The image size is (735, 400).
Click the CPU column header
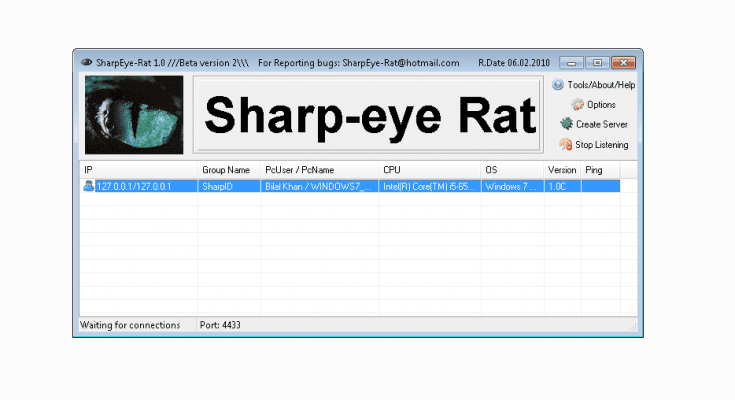tap(429, 171)
